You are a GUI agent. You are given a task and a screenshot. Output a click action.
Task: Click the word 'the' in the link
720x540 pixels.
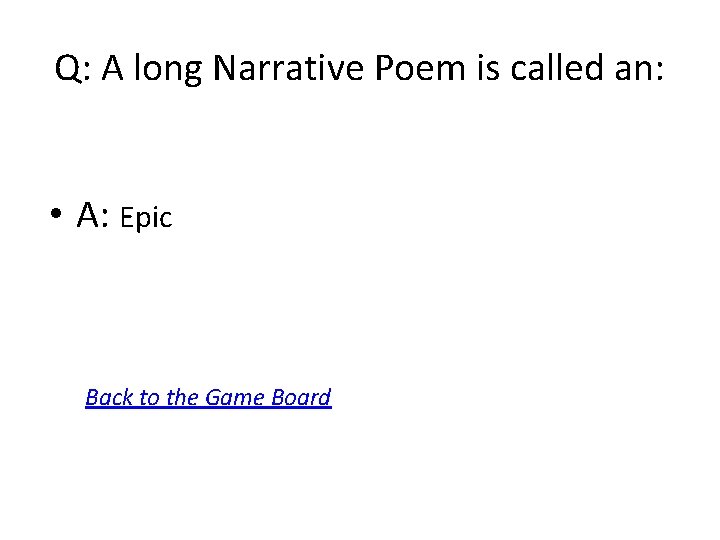point(182,398)
